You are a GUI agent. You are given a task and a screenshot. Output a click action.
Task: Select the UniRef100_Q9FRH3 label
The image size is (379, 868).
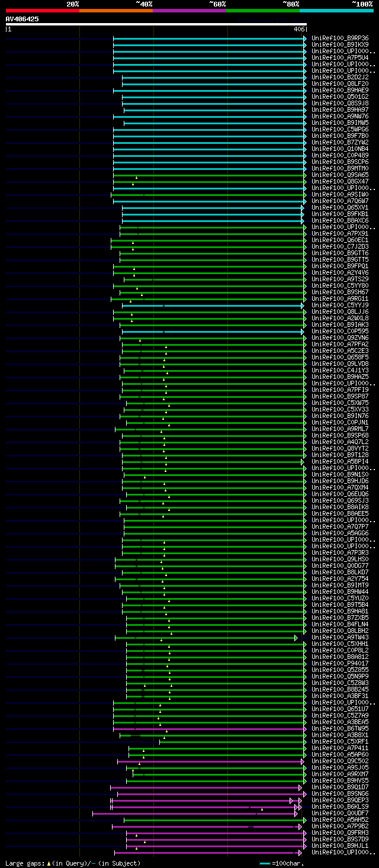pos(340,832)
